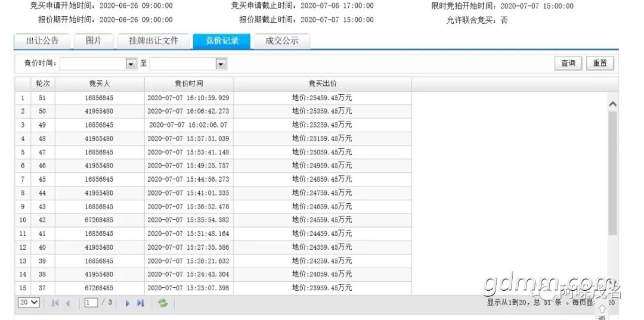The height and width of the screenshot is (320, 644).
Task: Select bid time 2020-07-07 15:31:48.164
Action: (x=188, y=234)
